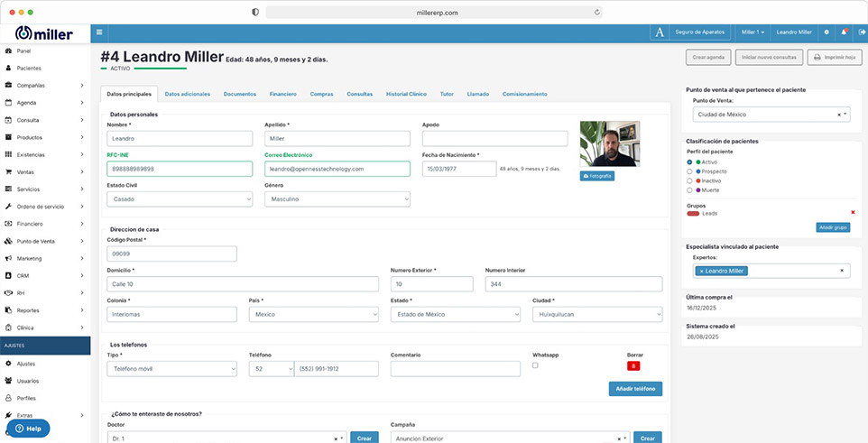Select the Muerte patient profile radio
868x443 pixels.
(x=689, y=190)
